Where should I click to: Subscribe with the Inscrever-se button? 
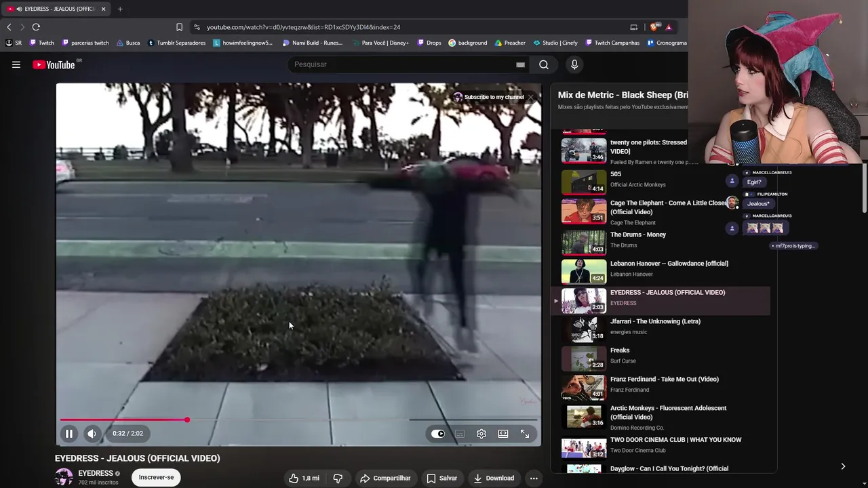[156, 477]
